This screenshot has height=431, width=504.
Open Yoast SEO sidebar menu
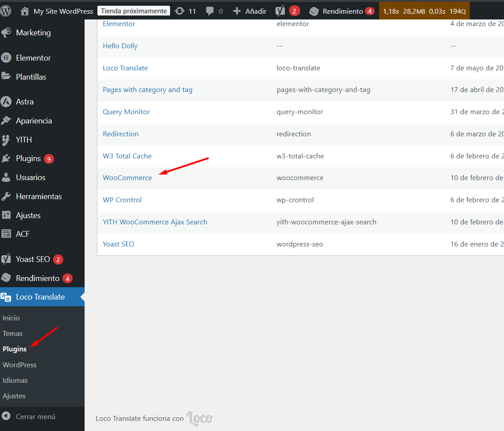(x=33, y=259)
